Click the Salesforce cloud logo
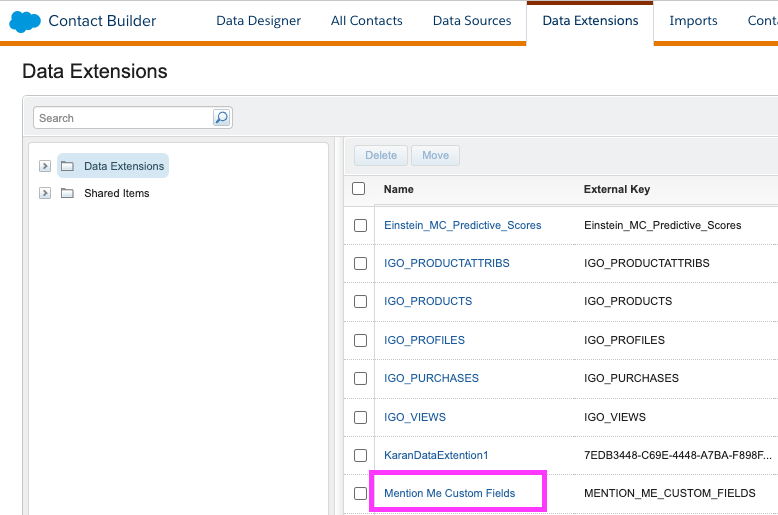The width and height of the screenshot is (778, 515). (25, 21)
